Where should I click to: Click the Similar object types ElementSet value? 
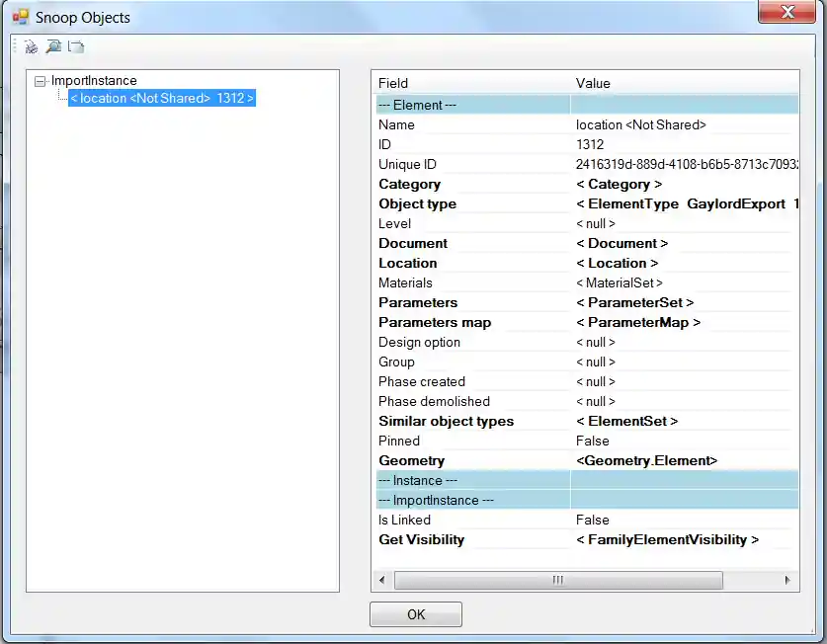[x=628, y=421]
